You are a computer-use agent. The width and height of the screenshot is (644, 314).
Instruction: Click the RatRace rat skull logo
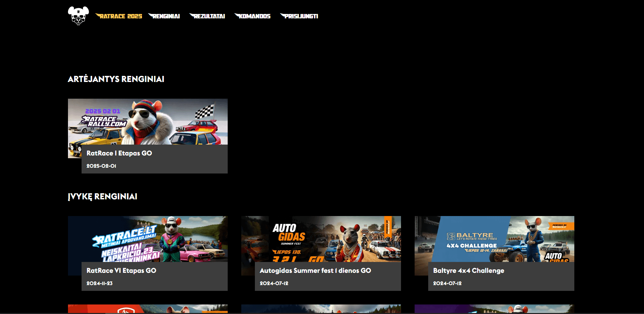(79, 16)
